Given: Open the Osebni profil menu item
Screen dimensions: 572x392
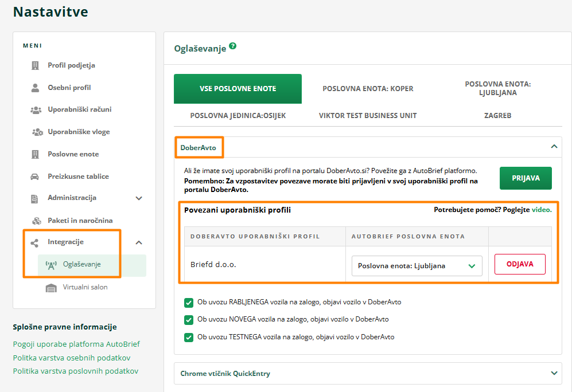Looking at the screenshot, I should coord(69,88).
